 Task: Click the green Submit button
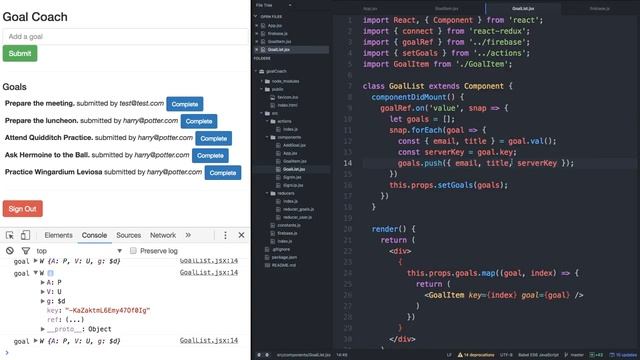(20, 53)
